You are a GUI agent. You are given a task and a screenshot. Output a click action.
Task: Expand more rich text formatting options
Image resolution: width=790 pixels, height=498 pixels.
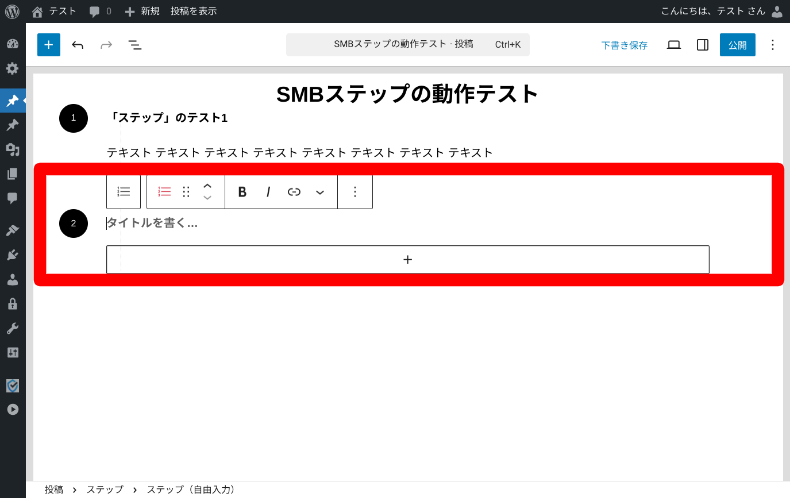pyautogui.click(x=320, y=192)
